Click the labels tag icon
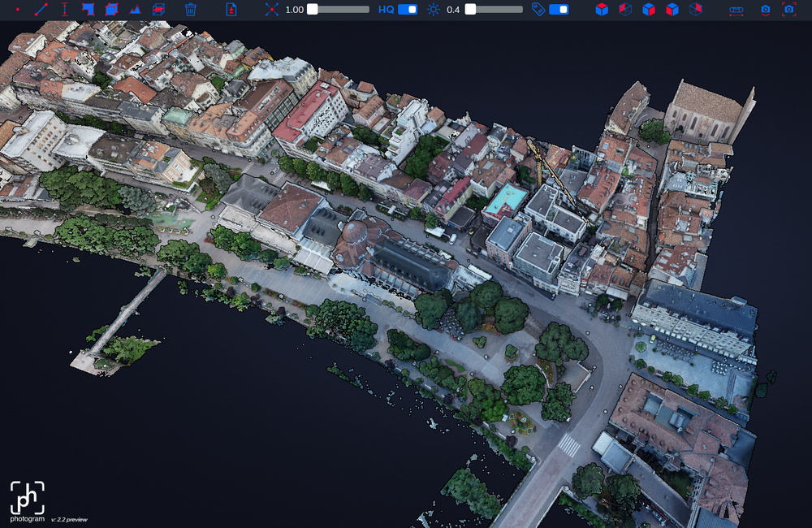The height and width of the screenshot is (528, 812). tap(538, 9)
